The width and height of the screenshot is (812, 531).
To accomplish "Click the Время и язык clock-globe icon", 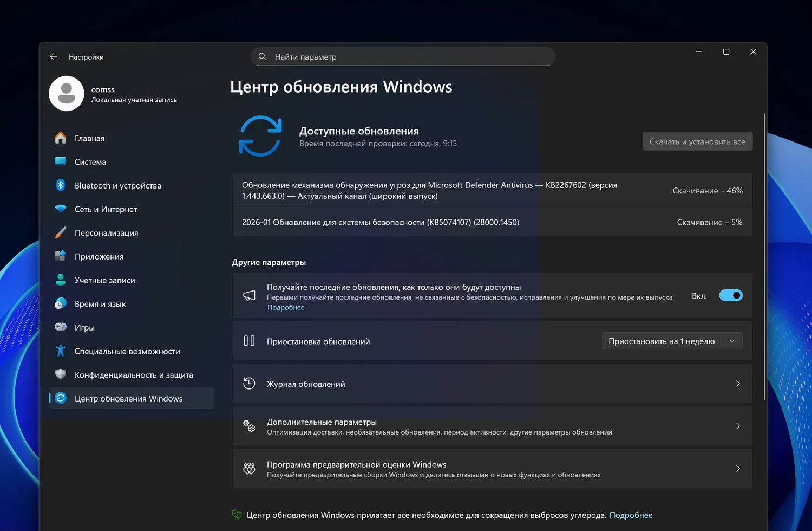I will [x=61, y=304].
